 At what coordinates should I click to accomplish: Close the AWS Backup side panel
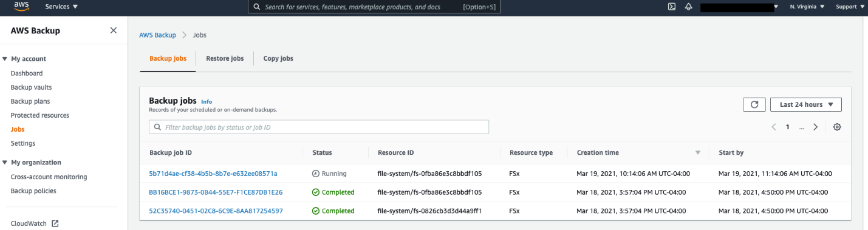pyautogui.click(x=114, y=30)
